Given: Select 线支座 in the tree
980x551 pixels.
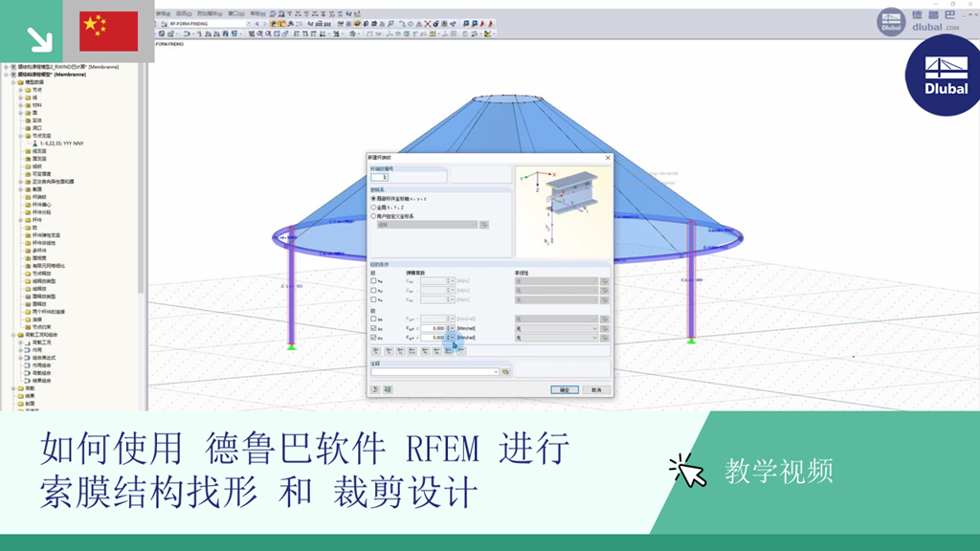Looking at the screenshot, I should (x=39, y=151).
